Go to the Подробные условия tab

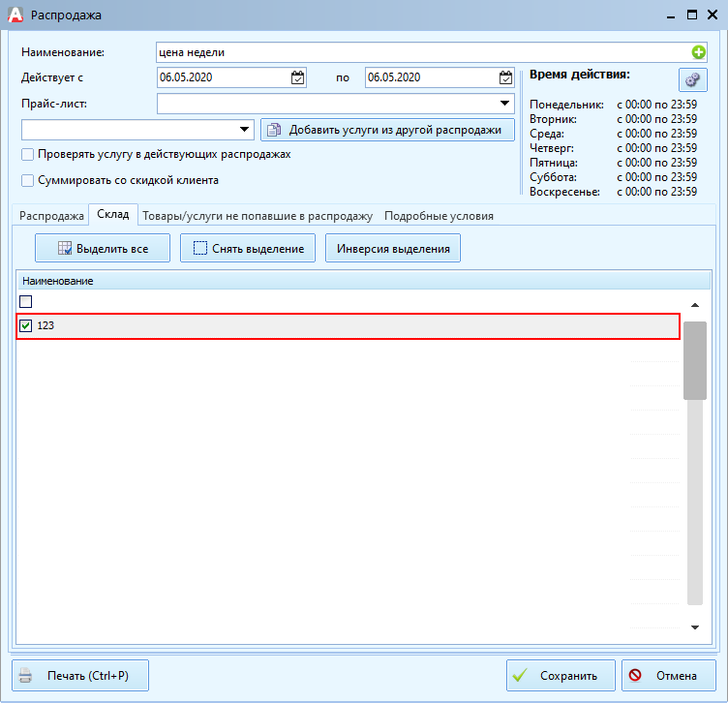pyautogui.click(x=439, y=216)
